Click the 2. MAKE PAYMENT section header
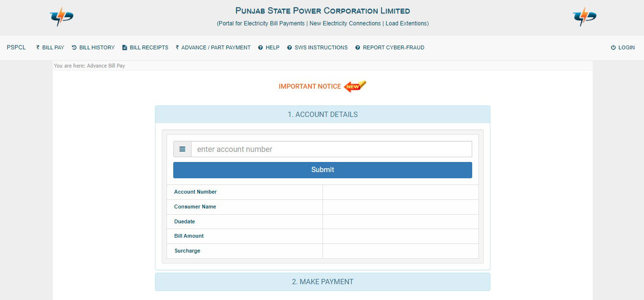 pos(322,282)
